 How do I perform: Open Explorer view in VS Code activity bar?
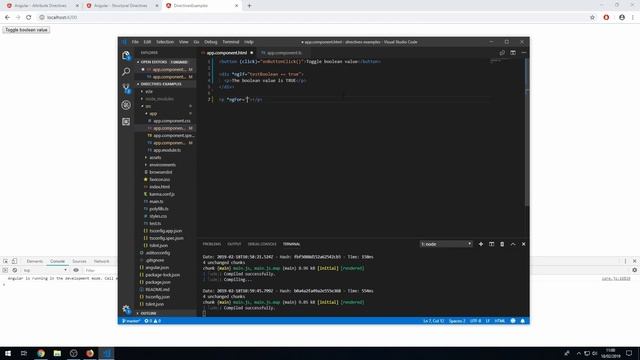[126, 55]
